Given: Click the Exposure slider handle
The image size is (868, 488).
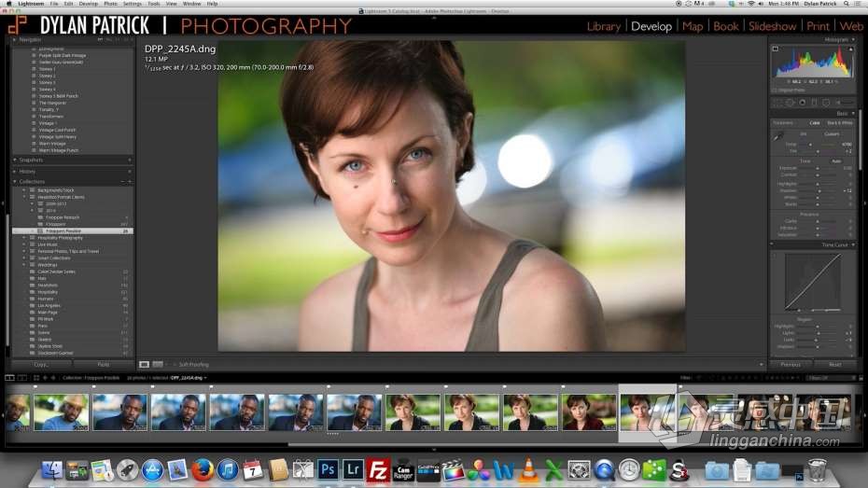Looking at the screenshot, I should coord(818,168).
